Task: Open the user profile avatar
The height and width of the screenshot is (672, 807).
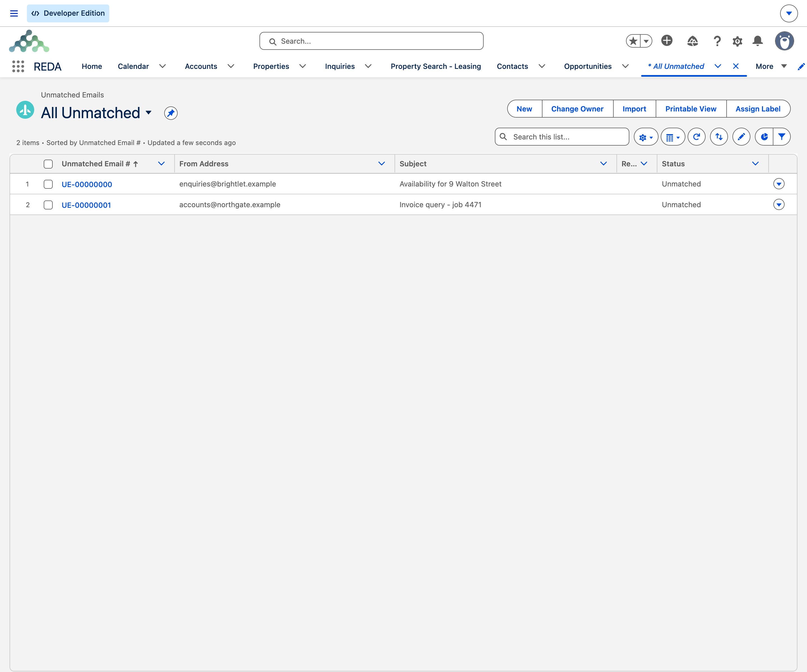Action: [x=784, y=41]
